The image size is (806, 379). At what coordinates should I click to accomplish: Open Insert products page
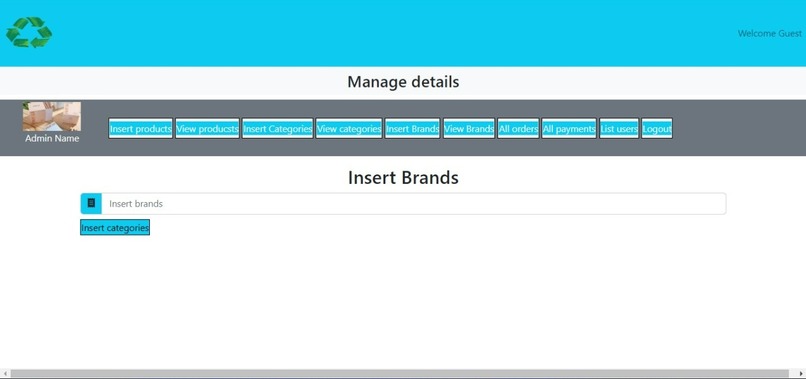[140, 129]
